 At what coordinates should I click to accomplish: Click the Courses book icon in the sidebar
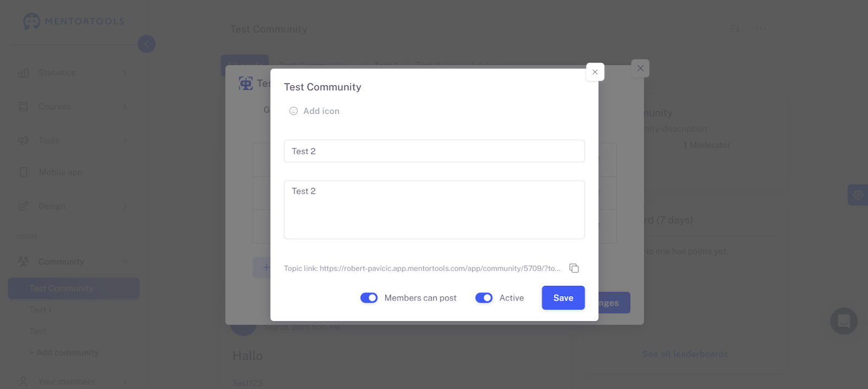pyautogui.click(x=23, y=106)
